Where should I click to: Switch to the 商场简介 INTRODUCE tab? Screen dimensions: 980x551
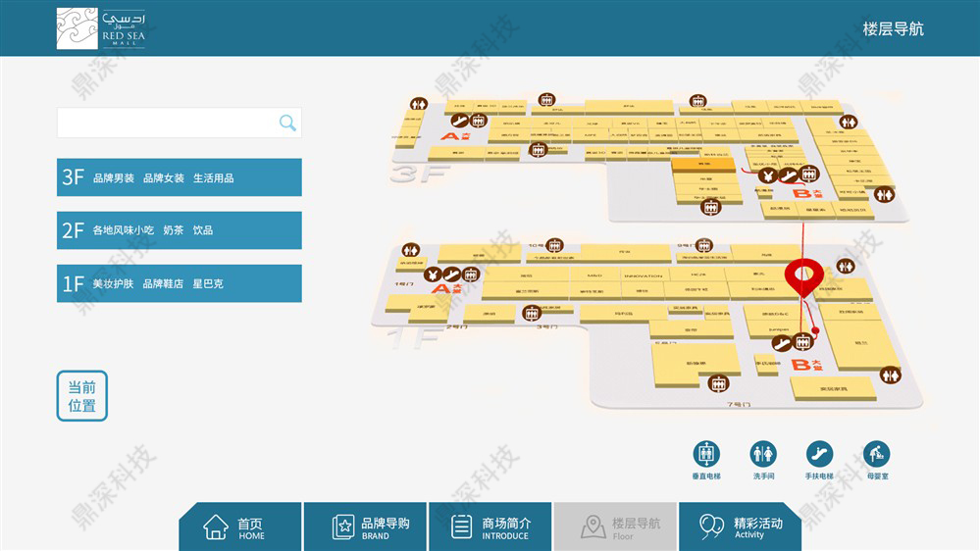(x=490, y=527)
